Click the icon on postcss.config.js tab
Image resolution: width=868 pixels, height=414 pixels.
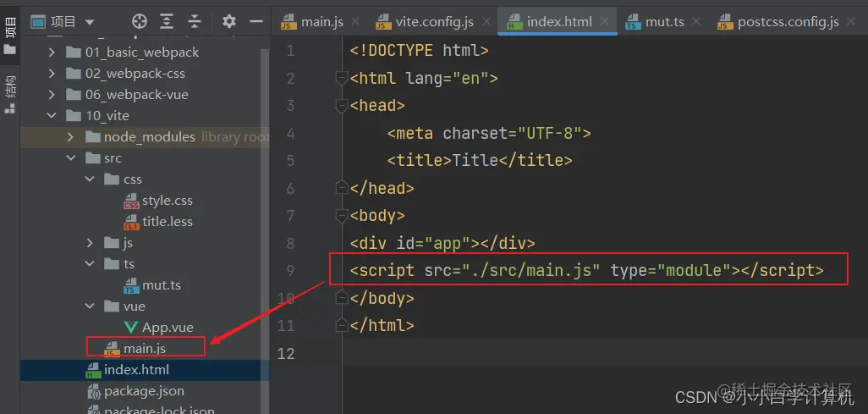(725, 22)
